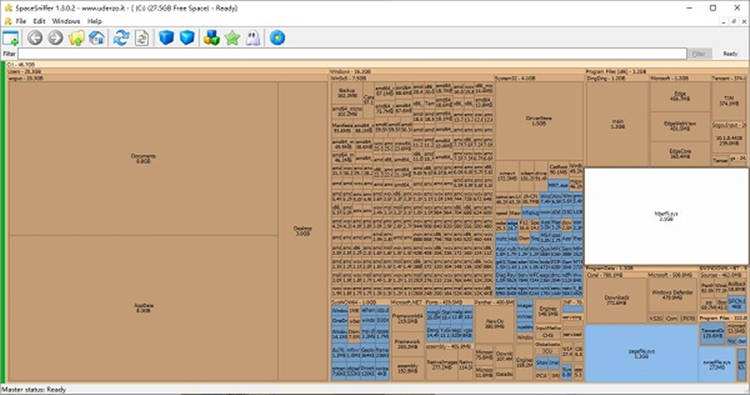Toggle free space ghost icon

point(253,38)
